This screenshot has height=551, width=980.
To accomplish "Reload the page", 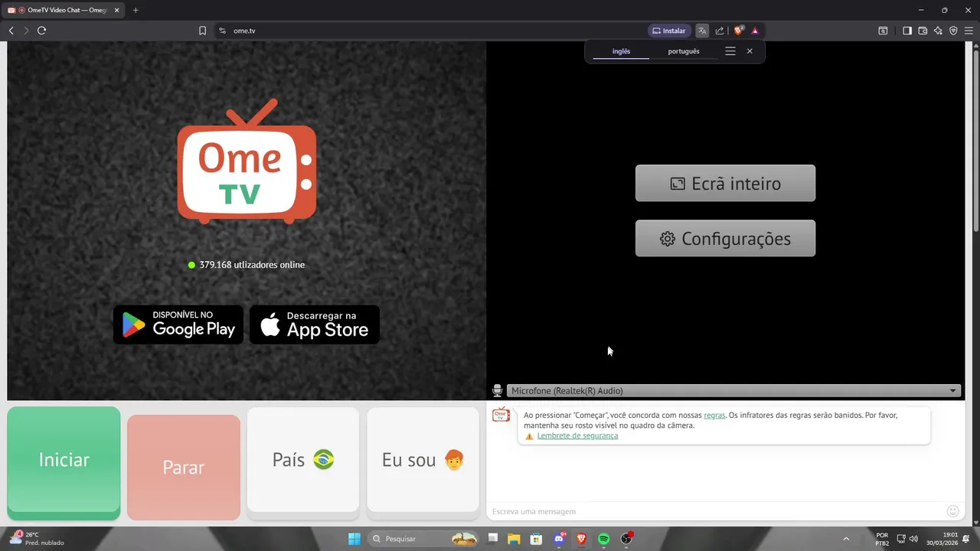I will click(x=41, y=31).
